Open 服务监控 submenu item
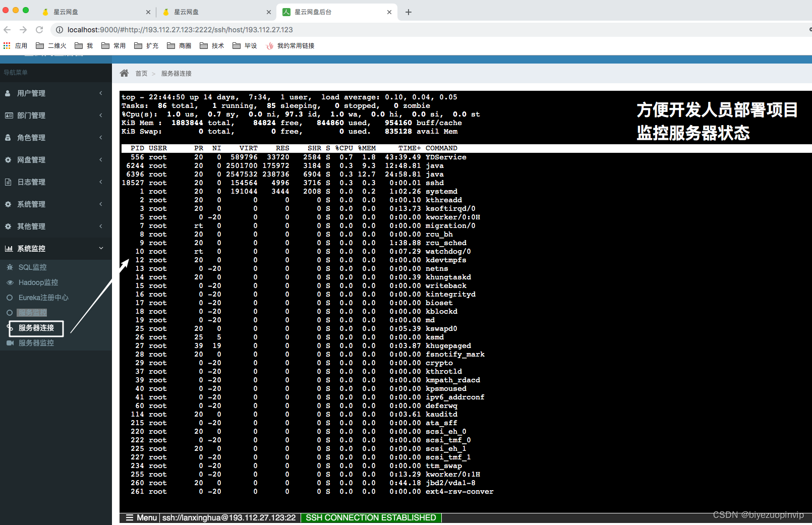 tap(32, 313)
